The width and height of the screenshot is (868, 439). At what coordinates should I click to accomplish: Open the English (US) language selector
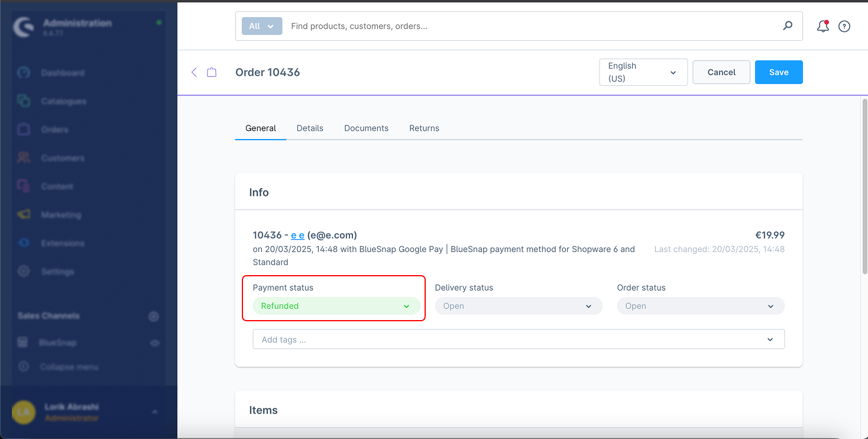point(643,72)
